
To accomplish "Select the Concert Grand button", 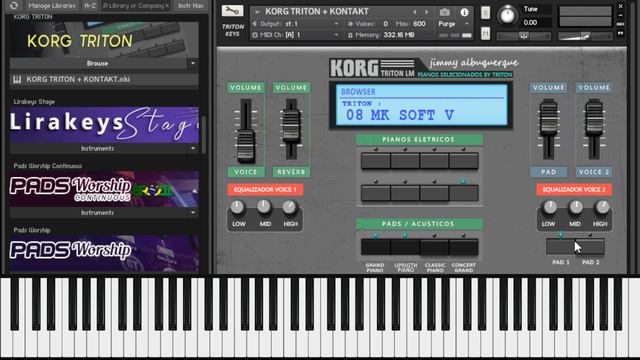I will [x=464, y=247].
